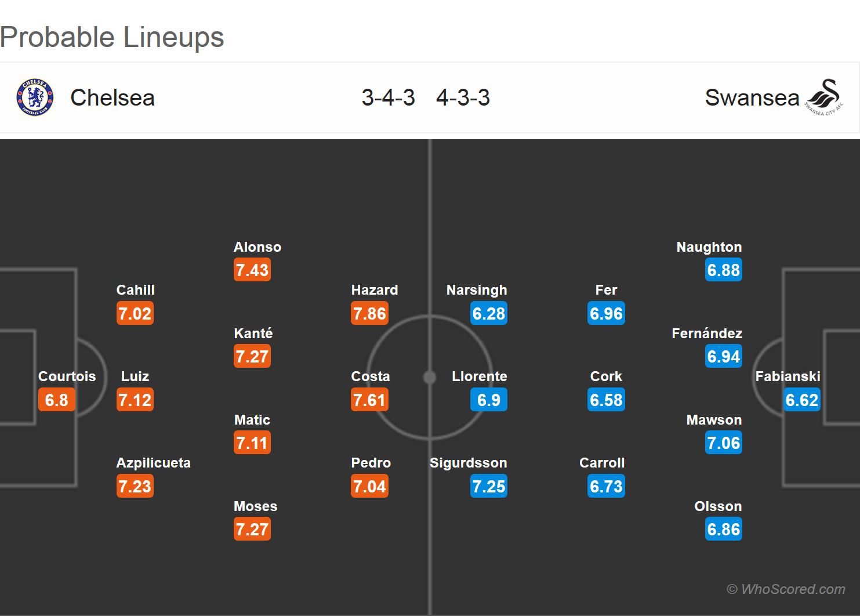Open the Swansea team name link
The image size is (860, 616).
752,97
